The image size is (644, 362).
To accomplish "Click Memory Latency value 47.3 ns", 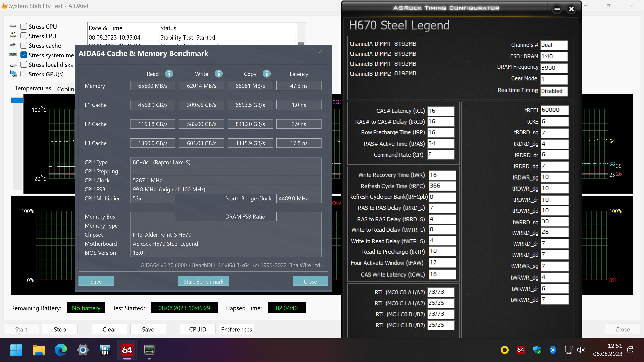I will (299, 86).
